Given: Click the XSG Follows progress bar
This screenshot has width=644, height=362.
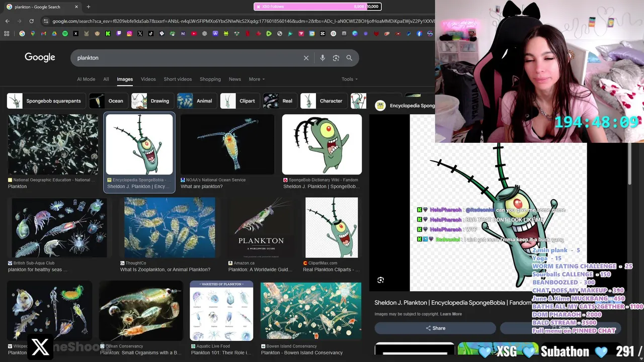Looking at the screenshot, I should (317, 7).
